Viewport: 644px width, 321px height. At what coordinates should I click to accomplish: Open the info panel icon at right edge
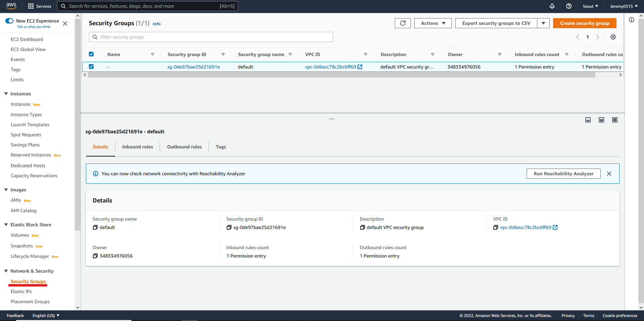click(632, 20)
